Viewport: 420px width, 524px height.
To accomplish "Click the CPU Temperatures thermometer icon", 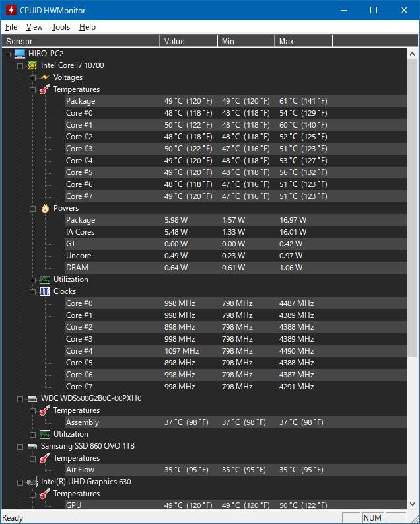I will [x=45, y=90].
